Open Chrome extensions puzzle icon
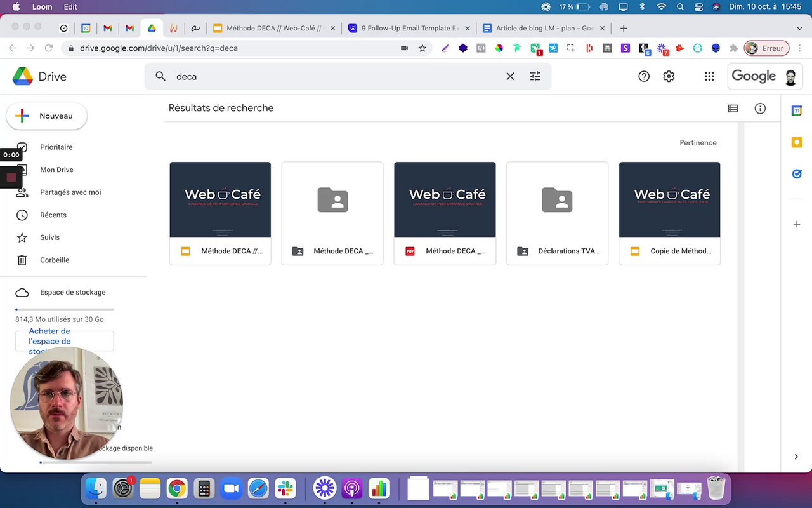The image size is (812, 508). 734,48
